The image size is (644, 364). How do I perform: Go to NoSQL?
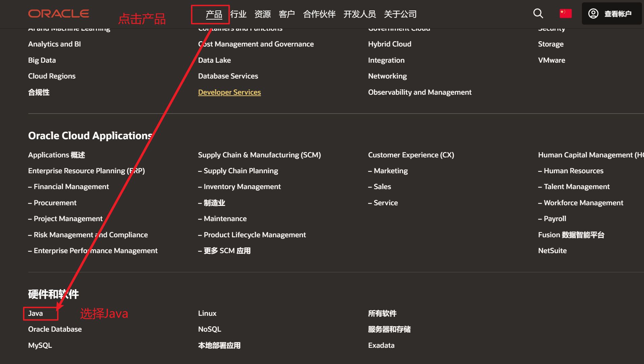210,329
